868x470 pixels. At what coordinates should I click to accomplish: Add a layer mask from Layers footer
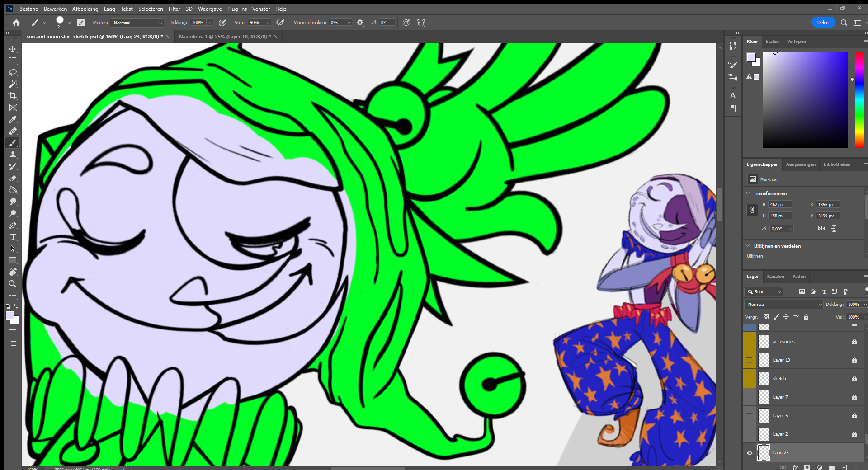pyautogui.click(x=807, y=467)
